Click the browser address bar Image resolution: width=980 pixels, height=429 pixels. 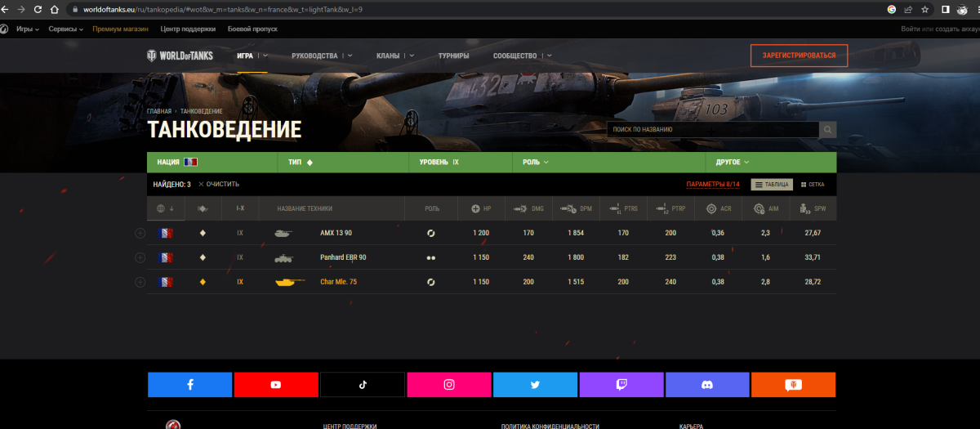coord(474,9)
